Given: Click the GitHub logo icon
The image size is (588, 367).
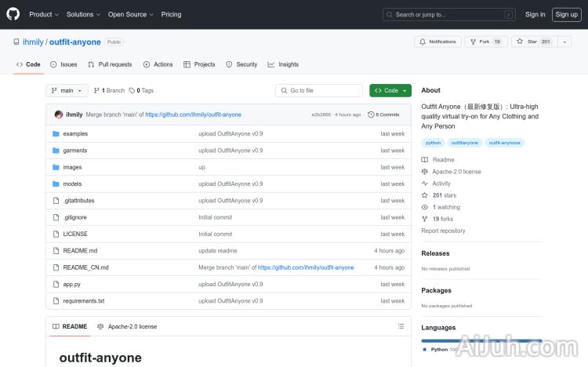Looking at the screenshot, I should (x=13, y=14).
